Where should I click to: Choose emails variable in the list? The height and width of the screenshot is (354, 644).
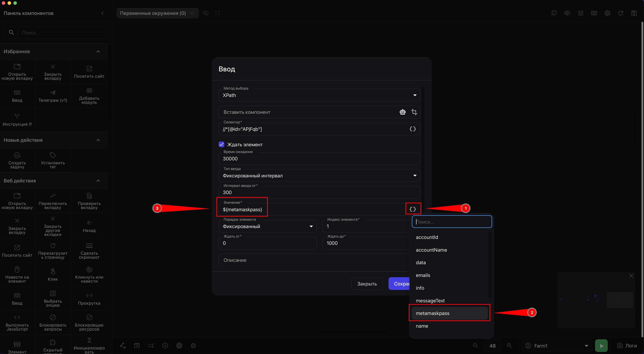click(450, 275)
